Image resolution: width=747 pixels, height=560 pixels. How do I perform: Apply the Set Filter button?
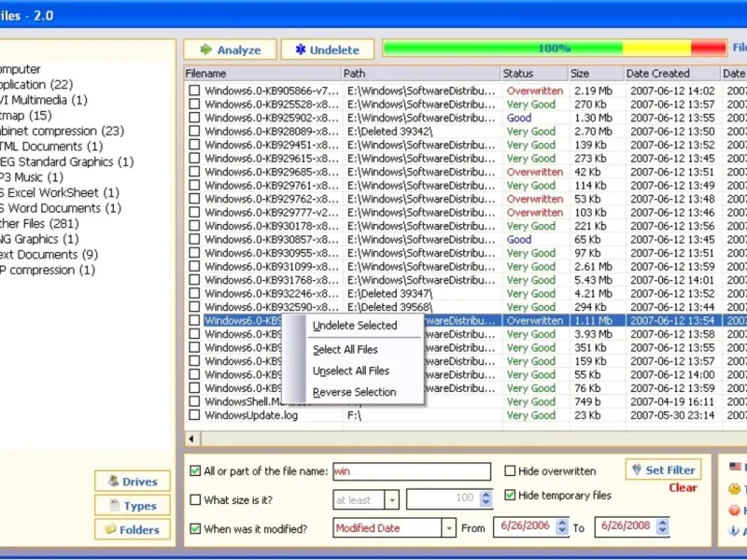(x=663, y=469)
